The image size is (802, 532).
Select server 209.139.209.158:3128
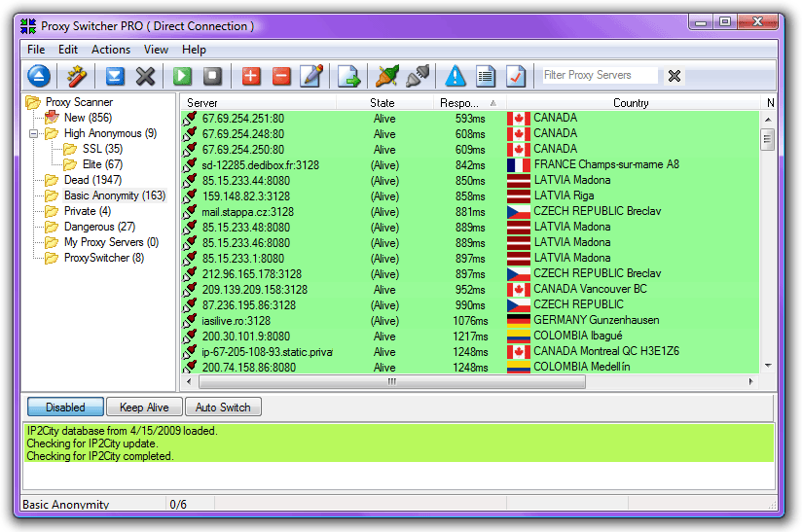tap(255, 290)
